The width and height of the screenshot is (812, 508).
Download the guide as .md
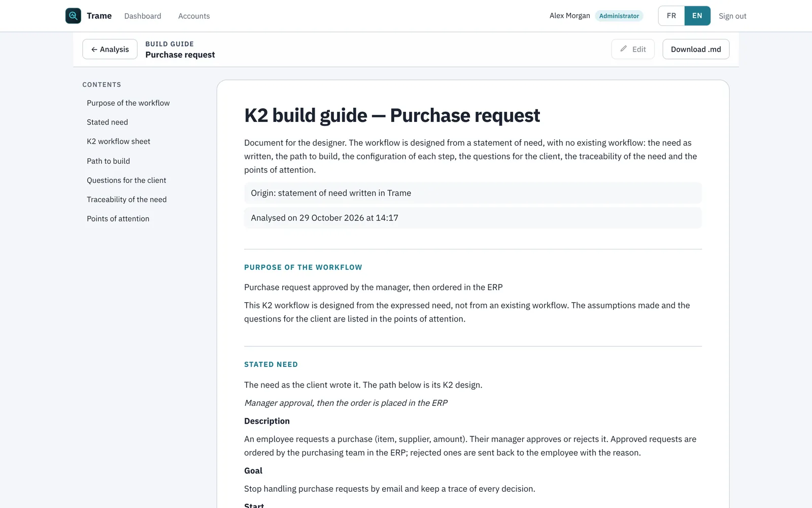696,49
